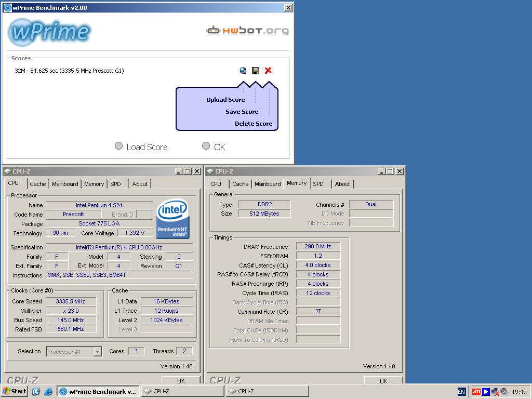532x399 pixels.
Task: Click the show desktop quick launch icon
Action: [36, 392]
